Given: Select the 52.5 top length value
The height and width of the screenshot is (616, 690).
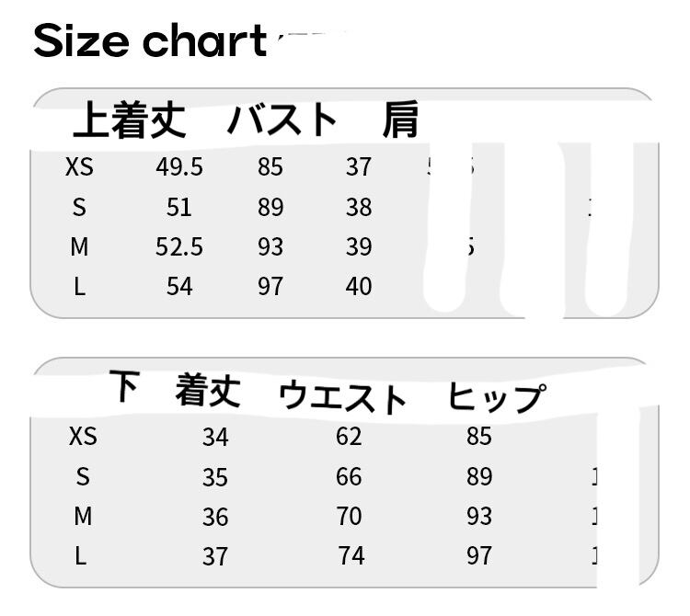Looking at the screenshot, I should [179, 246].
